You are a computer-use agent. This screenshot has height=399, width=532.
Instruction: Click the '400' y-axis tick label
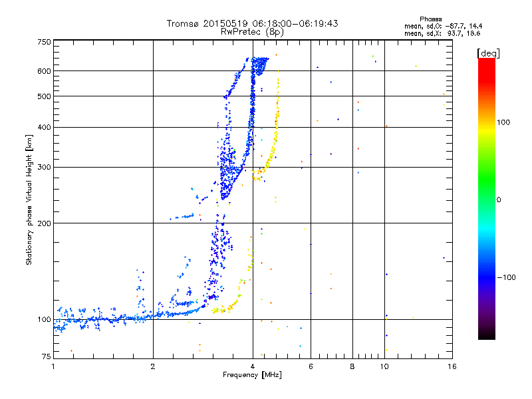point(44,128)
